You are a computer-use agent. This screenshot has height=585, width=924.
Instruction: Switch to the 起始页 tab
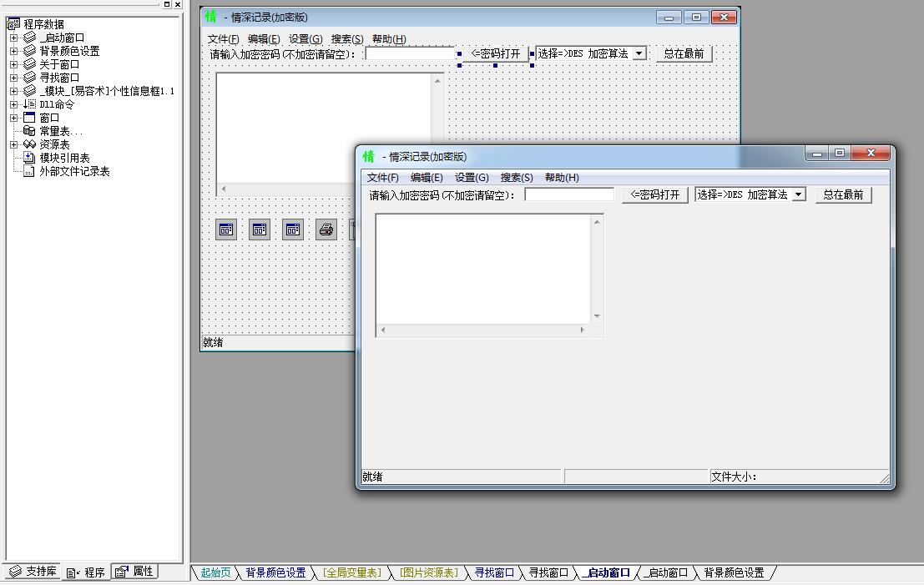pos(215,572)
